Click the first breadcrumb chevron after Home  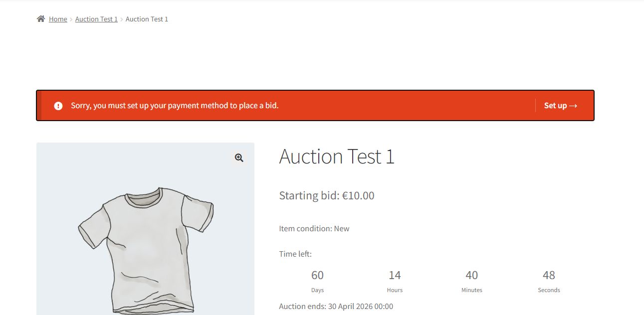71,19
